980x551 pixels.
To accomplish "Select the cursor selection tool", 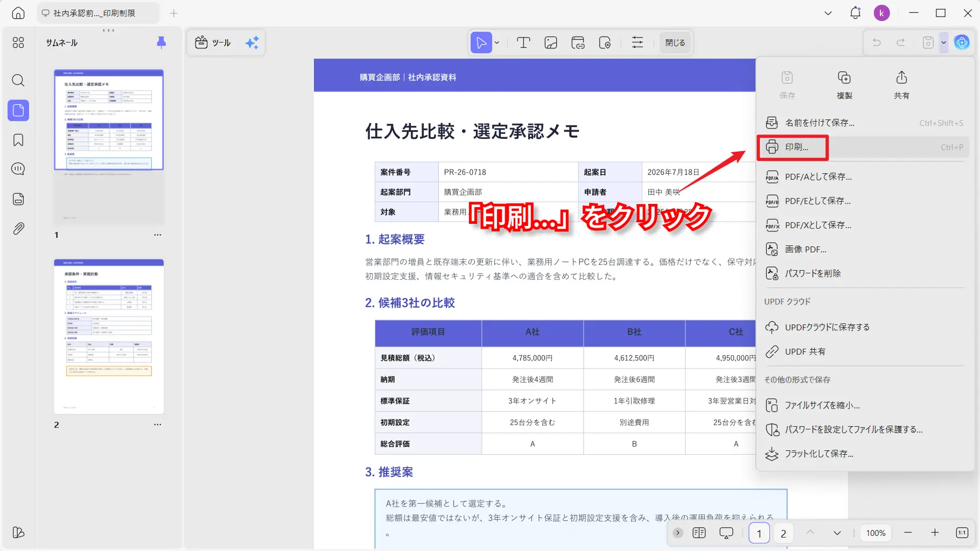I will [481, 43].
